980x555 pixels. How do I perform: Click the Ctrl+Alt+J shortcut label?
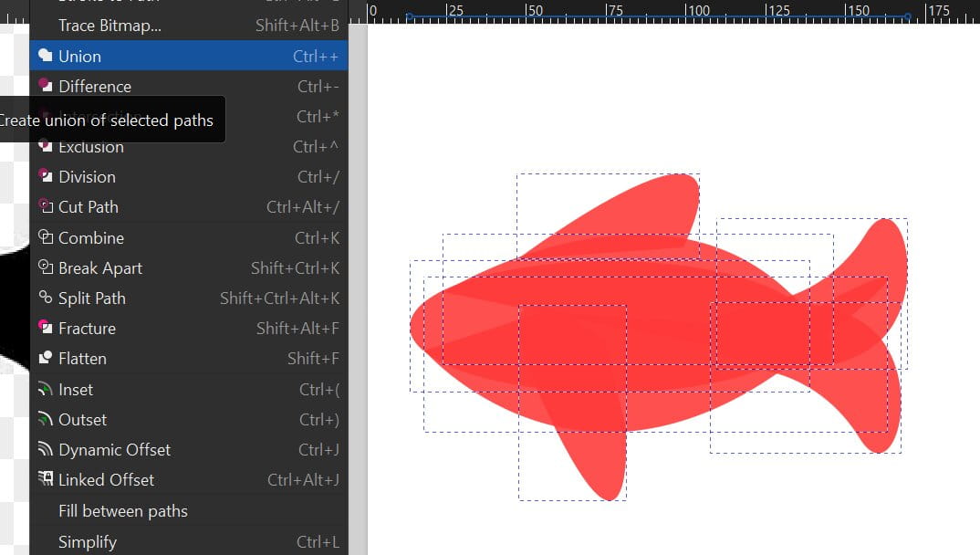coord(303,480)
